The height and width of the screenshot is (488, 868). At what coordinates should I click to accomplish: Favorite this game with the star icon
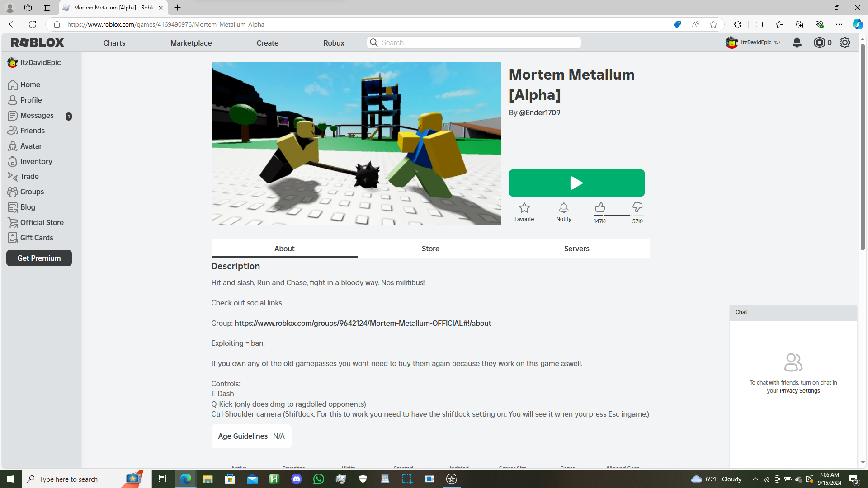[x=524, y=208]
